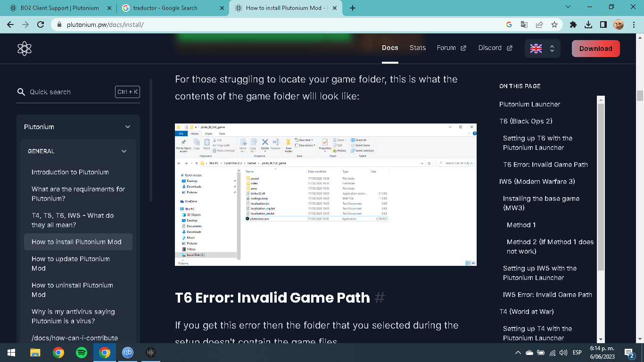Open How to update Plutonium Mod
Image resolution: width=644 pixels, height=362 pixels.
coord(71,263)
